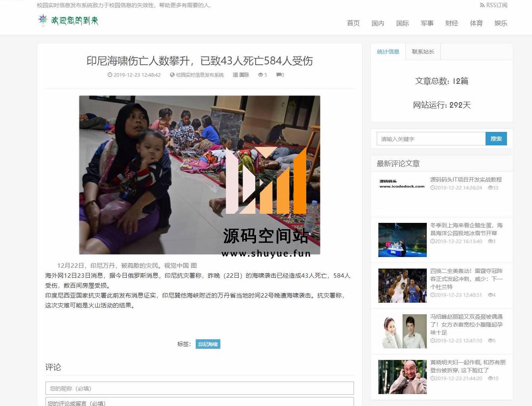
Task: Click the eye icon showing 10 views
Action: click(490, 378)
